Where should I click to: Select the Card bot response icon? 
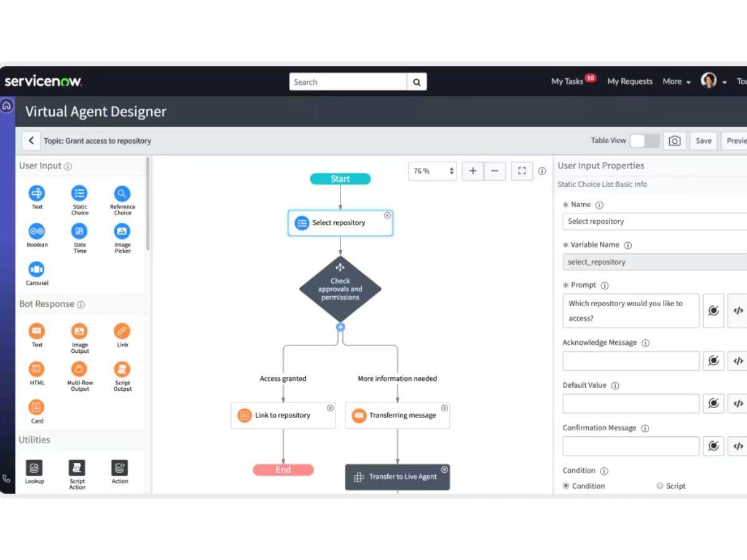click(37, 408)
